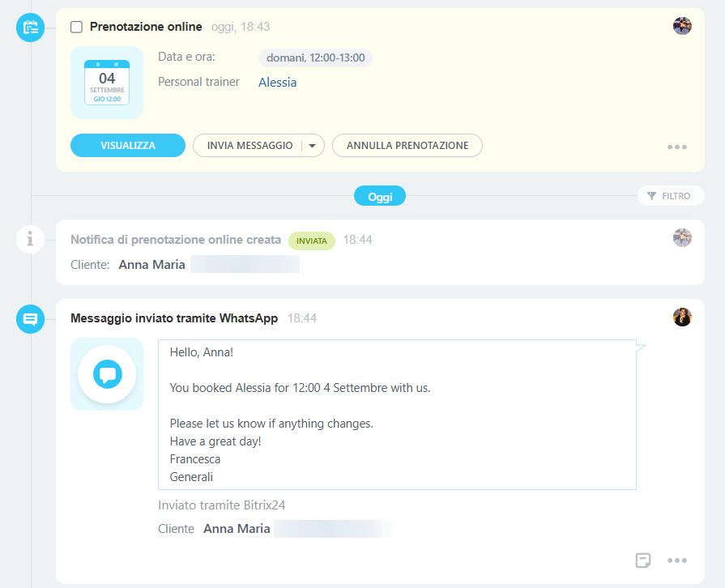Image resolution: width=725 pixels, height=588 pixels.
Task: Open the Alessia personal trainer link
Action: (x=277, y=83)
